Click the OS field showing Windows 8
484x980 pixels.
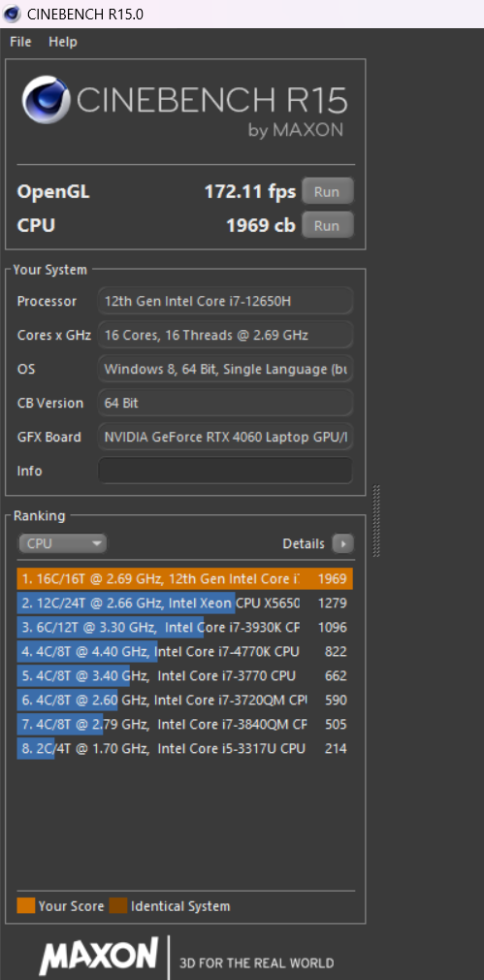coord(225,369)
